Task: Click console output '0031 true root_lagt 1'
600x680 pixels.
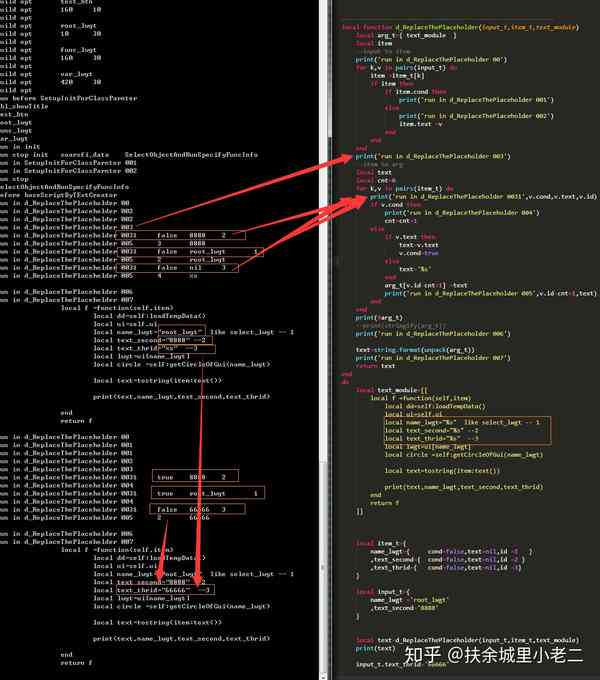Action: point(208,493)
